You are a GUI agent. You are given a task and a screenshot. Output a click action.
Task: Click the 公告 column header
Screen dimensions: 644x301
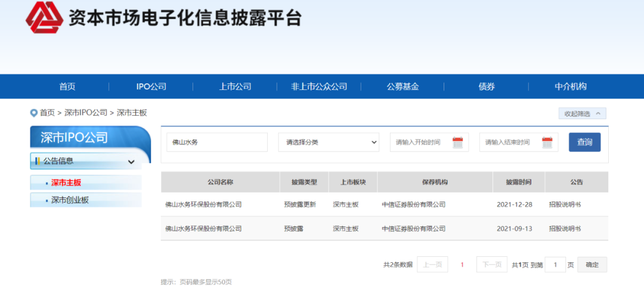577,182
